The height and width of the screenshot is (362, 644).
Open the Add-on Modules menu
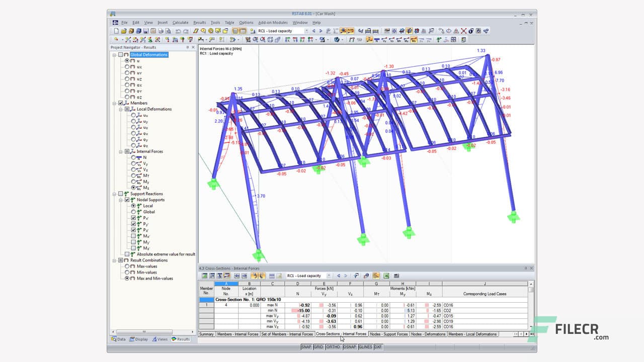tap(273, 23)
